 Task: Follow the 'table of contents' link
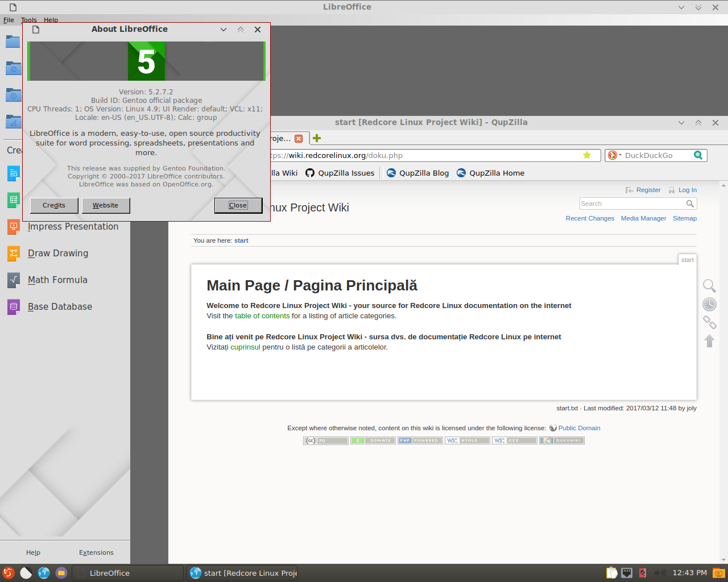click(x=262, y=316)
